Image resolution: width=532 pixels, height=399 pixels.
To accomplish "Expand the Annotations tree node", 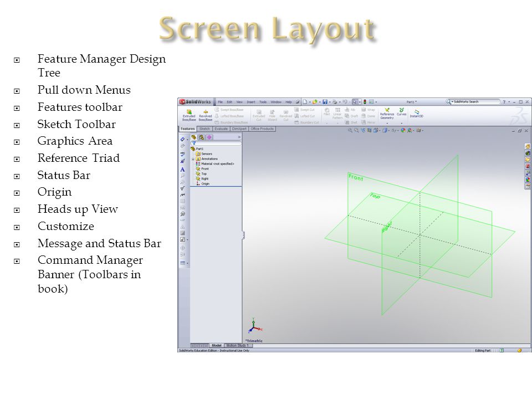I will (x=193, y=159).
